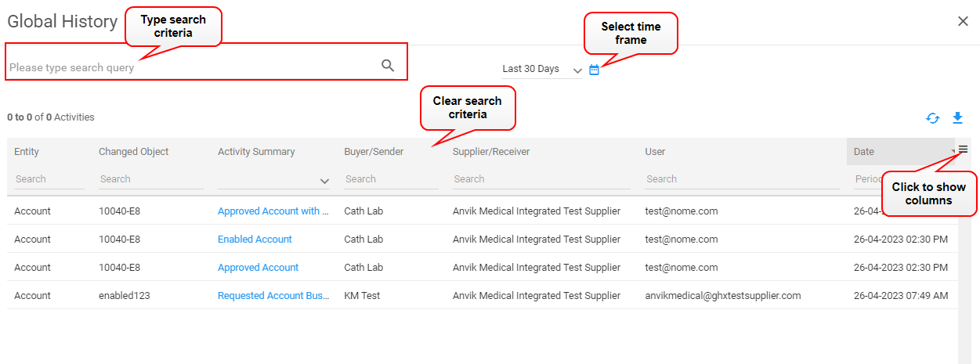Image resolution: width=980 pixels, height=364 pixels.
Task: Click the Buyer/Sender search field
Action: tap(390, 179)
